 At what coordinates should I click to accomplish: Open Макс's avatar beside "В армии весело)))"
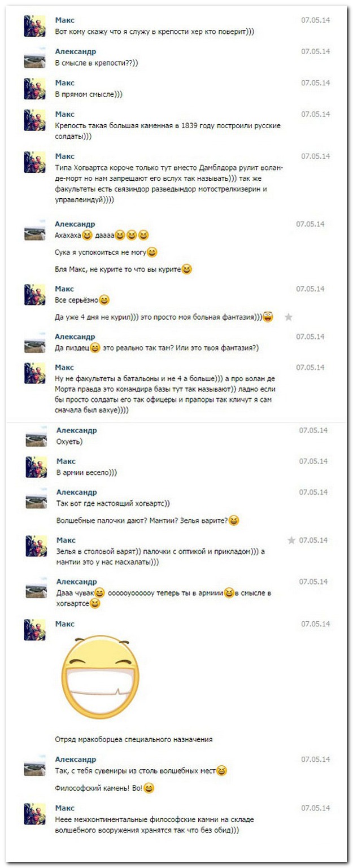click(x=36, y=466)
